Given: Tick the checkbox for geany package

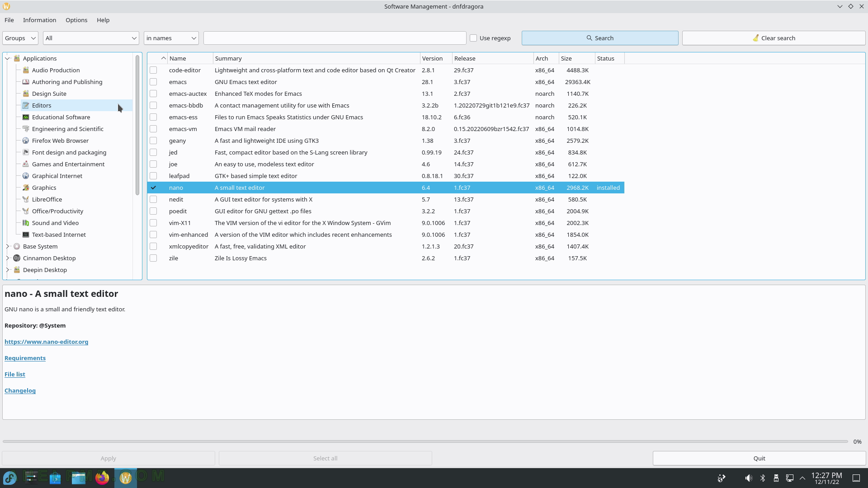Looking at the screenshot, I should point(153,141).
